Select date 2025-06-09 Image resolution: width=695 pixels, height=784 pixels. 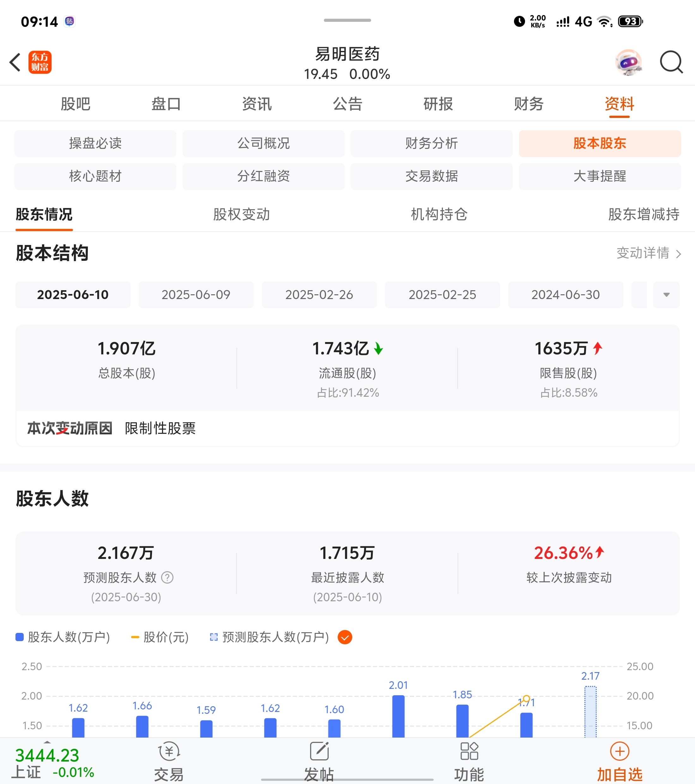click(196, 295)
